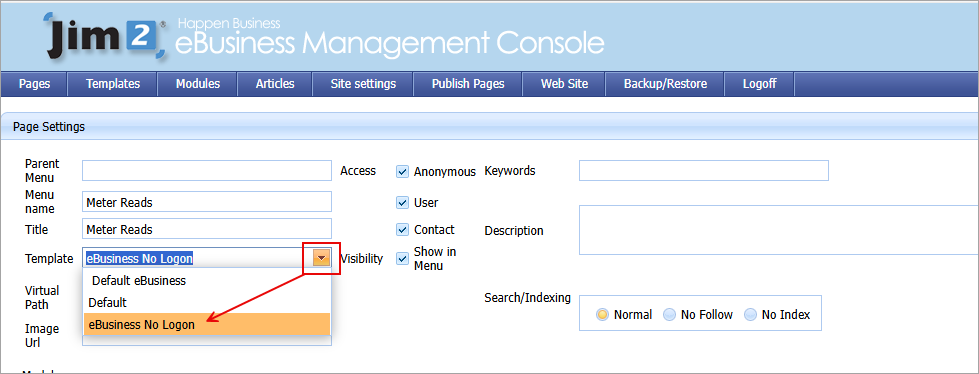
Task: Click the Title input field
Action: tap(207, 229)
